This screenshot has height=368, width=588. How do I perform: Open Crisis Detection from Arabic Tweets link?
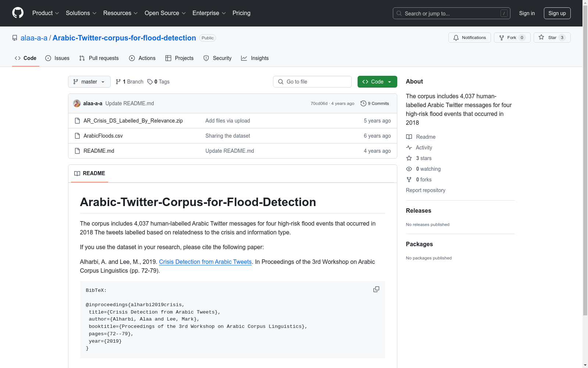pos(205,262)
